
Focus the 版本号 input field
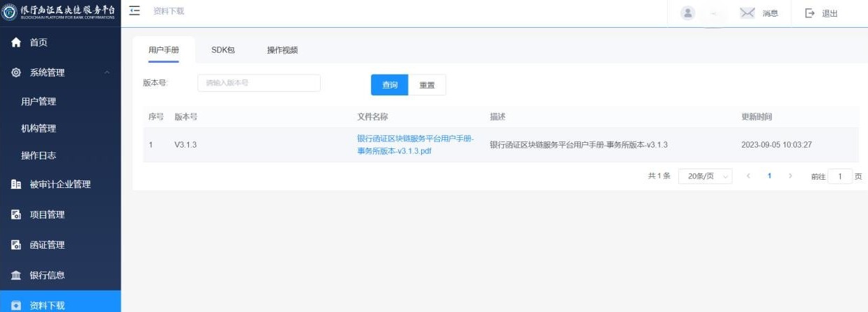point(259,83)
